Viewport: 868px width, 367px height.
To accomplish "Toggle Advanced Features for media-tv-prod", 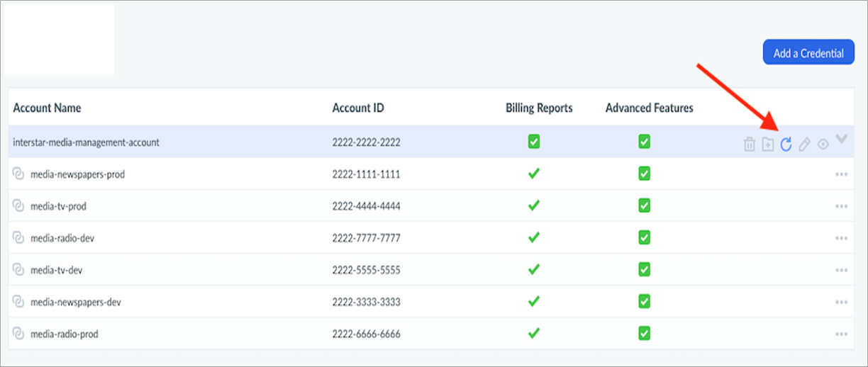I will [x=644, y=205].
